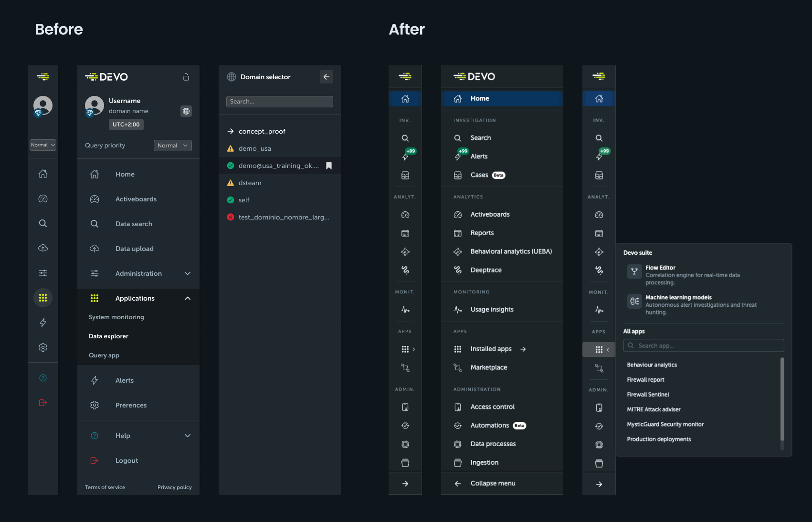Open the Activeboards gauge icon in collapsed sidebar
The height and width of the screenshot is (522, 812).
405,215
